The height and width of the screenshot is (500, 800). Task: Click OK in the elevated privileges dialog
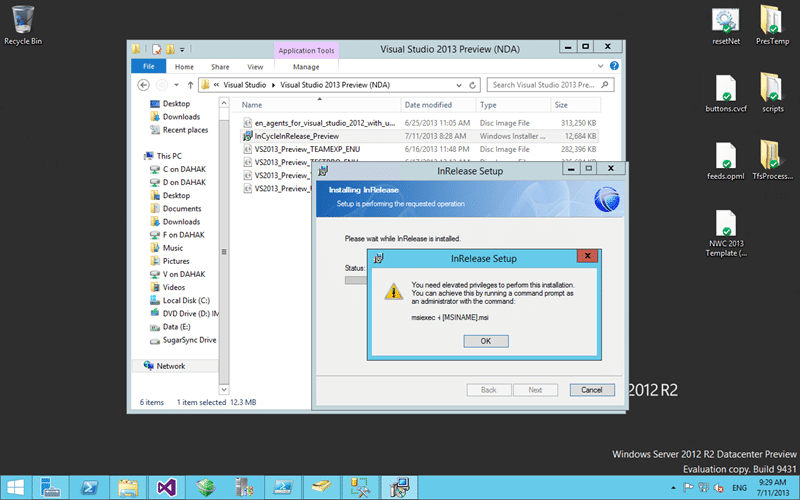486,341
